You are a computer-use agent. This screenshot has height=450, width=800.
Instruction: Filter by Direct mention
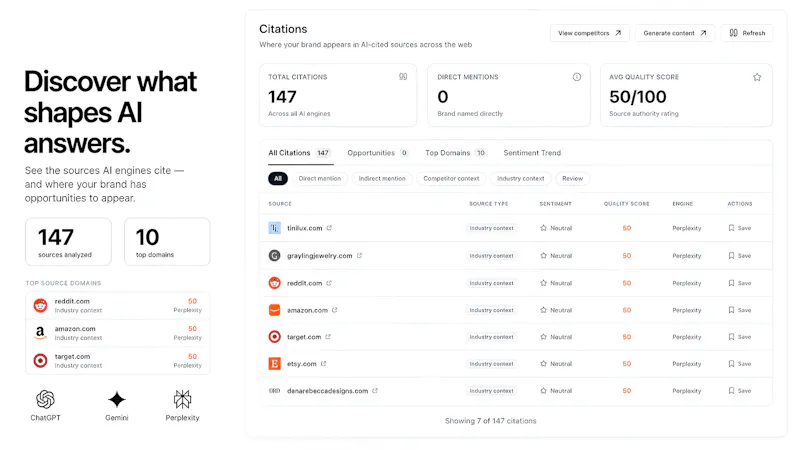[x=320, y=179]
